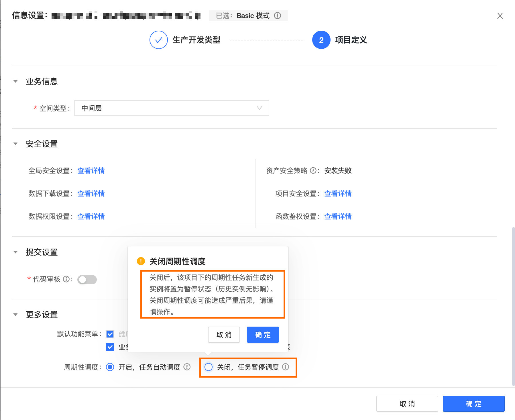Image resolution: width=515 pixels, height=420 pixels.
Task: Click 确定 in the 关闭周期性调度 popup
Action: (x=263, y=335)
